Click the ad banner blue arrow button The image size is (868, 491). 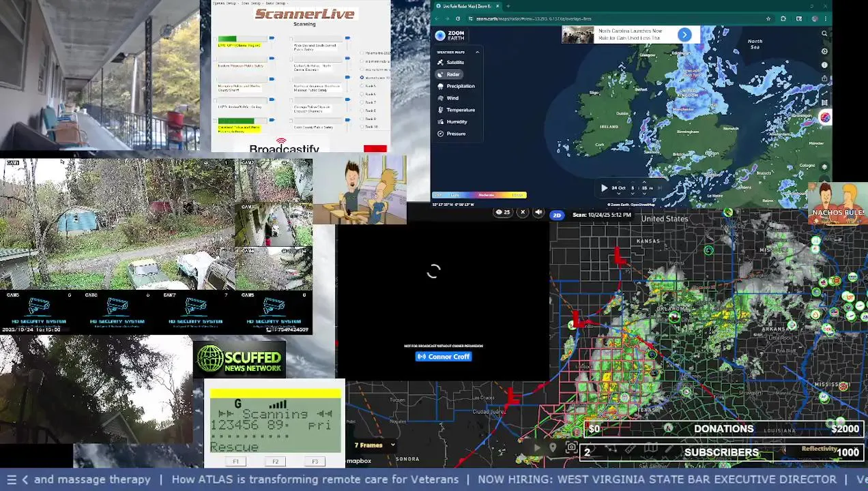[684, 35]
